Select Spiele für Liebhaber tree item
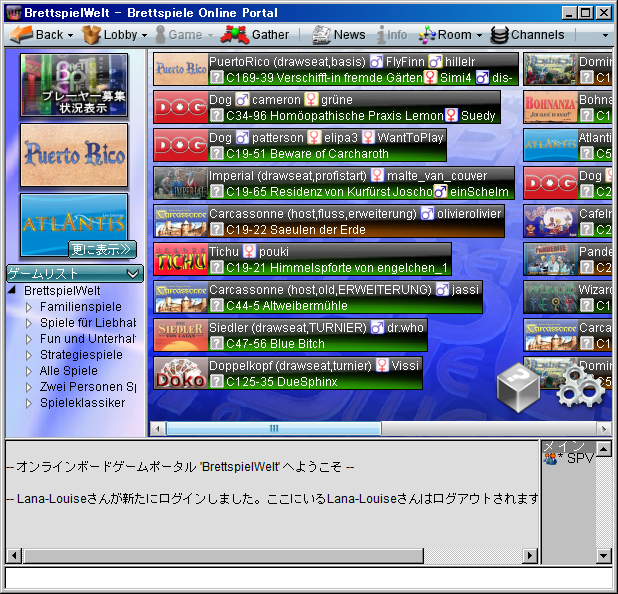The image size is (618, 594). (88, 323)
